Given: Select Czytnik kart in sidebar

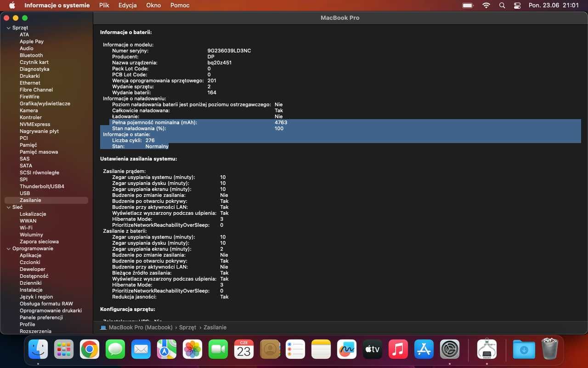Looking at the screenshot, I should [34, 62].
